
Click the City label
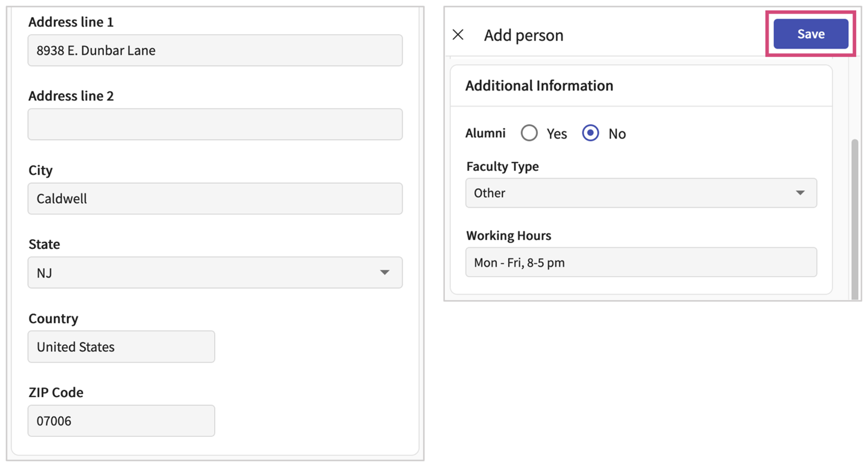41,170
